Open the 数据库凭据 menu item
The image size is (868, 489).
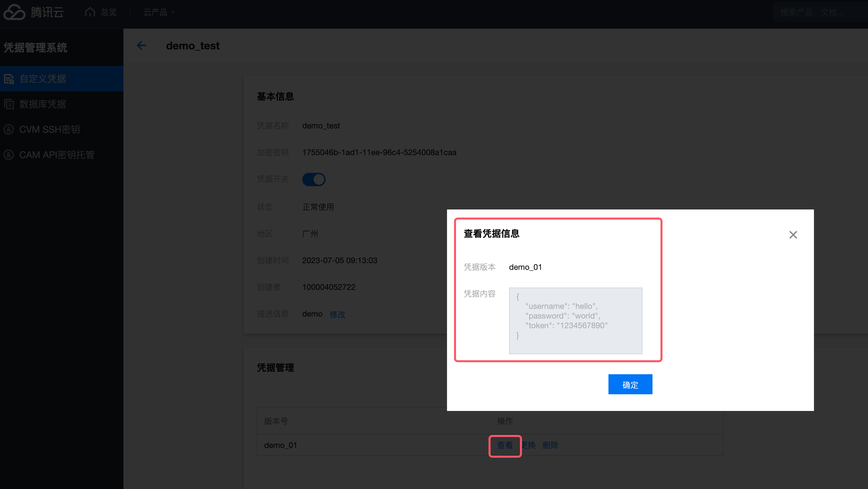tap(43, 104)
